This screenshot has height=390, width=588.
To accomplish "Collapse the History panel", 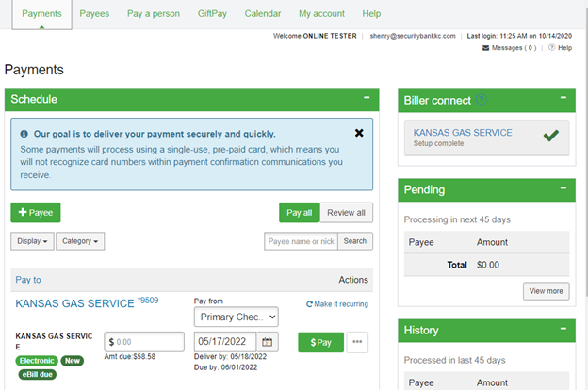I will click(563, 330).
